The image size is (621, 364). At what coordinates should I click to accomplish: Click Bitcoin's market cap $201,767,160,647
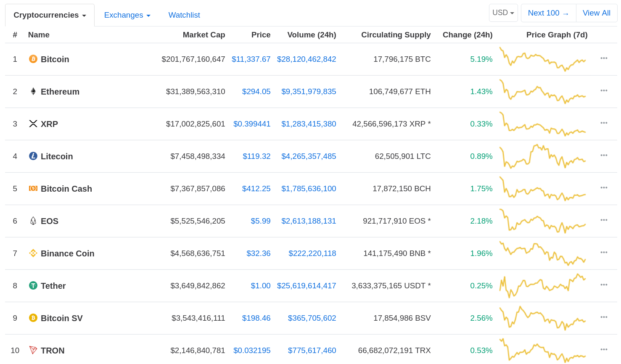[x=193, y=59]
